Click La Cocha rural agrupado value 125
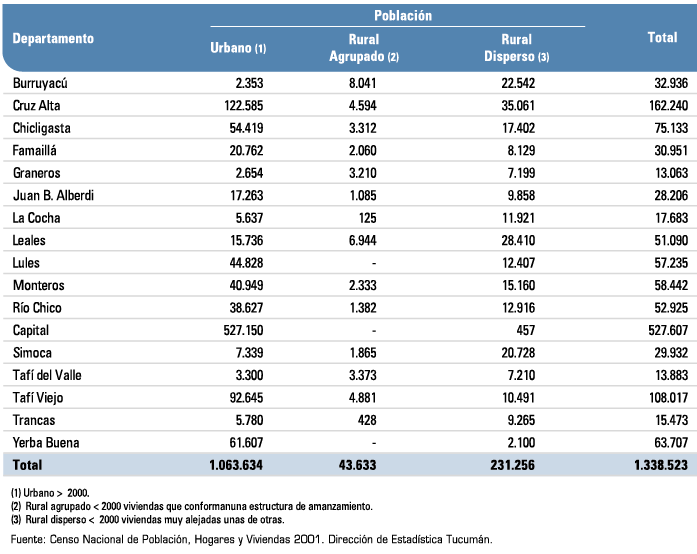This screenshot has height=554, width=697. [367, 218]
